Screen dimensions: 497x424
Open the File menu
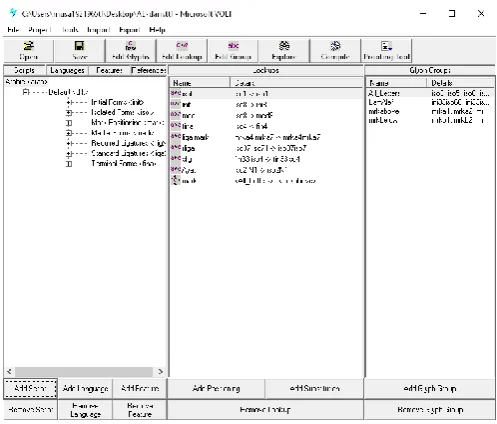13,30
